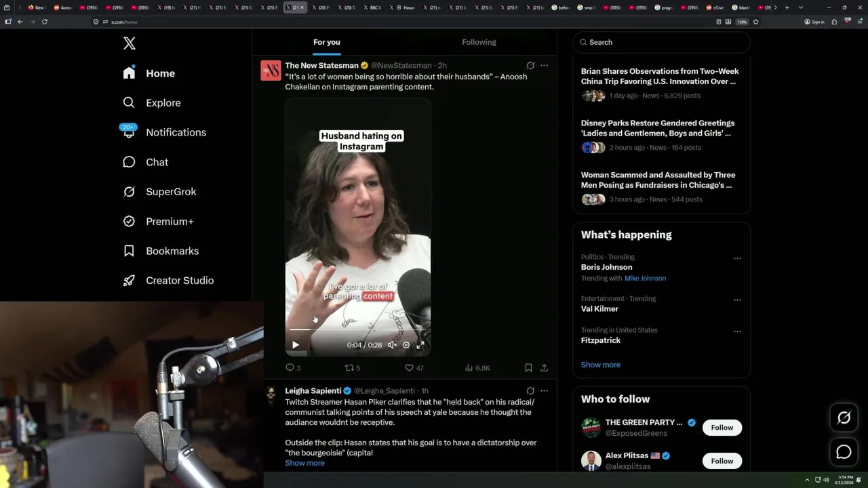
Task: Reply to New Statesman post
Action: [292, 368]
